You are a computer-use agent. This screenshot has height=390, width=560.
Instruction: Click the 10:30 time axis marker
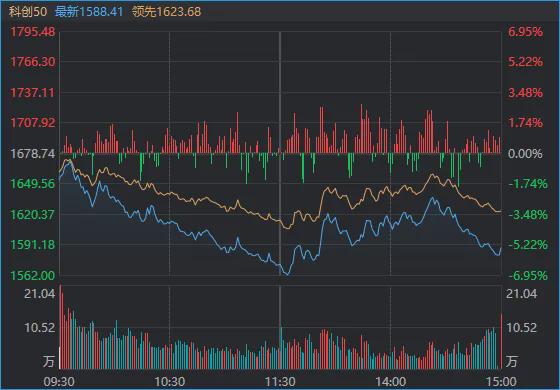169,382
